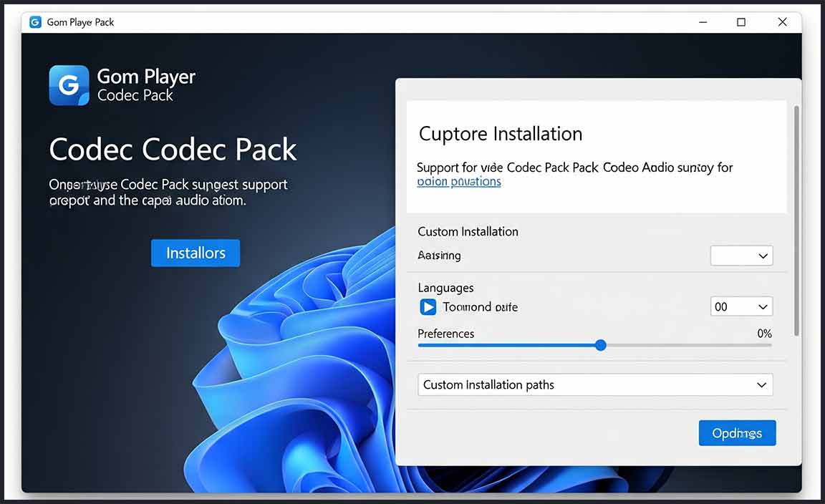This screenshot has width=825, height=504.
Task: Click the blue play icon beside Toonond
Action: (428, 306)
